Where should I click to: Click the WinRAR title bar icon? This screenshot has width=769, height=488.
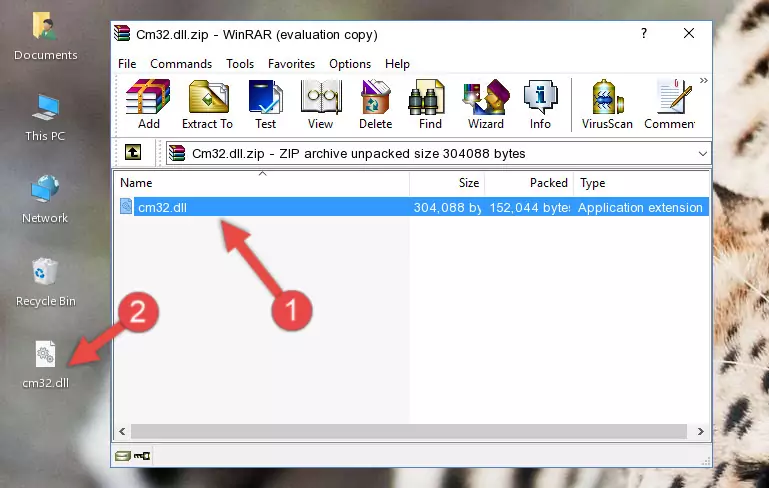(122, 34)
